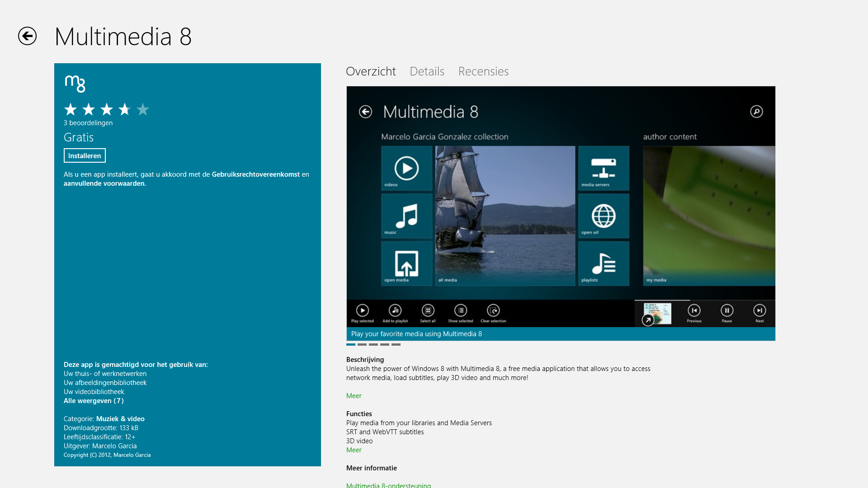The width and height of the screenshot is (868, 488).
Task: Switch to the Overzicht tab
Action: coord(371,71)
